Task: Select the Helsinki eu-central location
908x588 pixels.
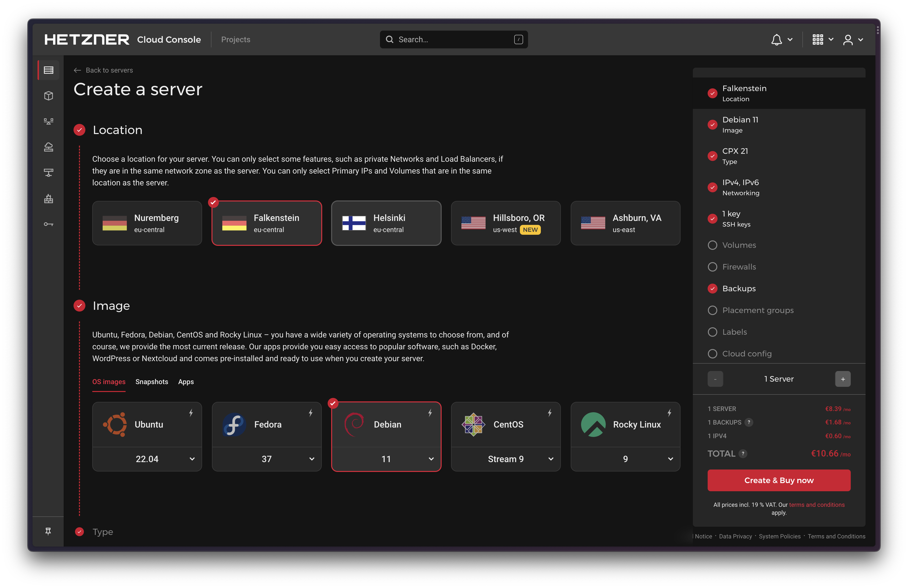Action: point(386,223)
